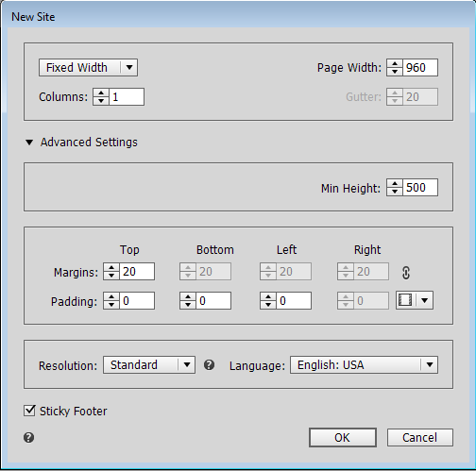Click the Columns stepper arrows
476x471 pixels.
pos(101,96)
